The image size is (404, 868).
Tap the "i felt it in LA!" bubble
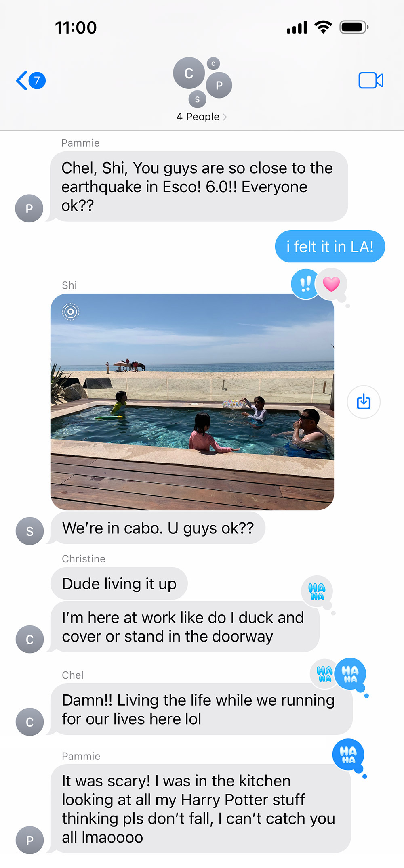pyautogui.click(x=330, y=246)
